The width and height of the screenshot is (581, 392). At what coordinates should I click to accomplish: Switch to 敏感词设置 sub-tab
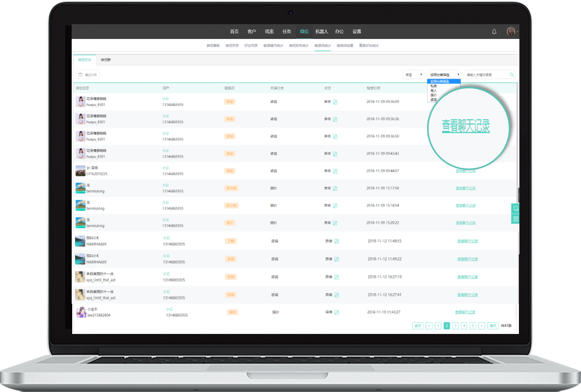coord(345,45)
